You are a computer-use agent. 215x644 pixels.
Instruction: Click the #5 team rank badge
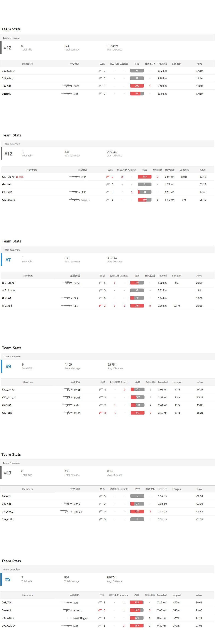[x=8, y=579]
